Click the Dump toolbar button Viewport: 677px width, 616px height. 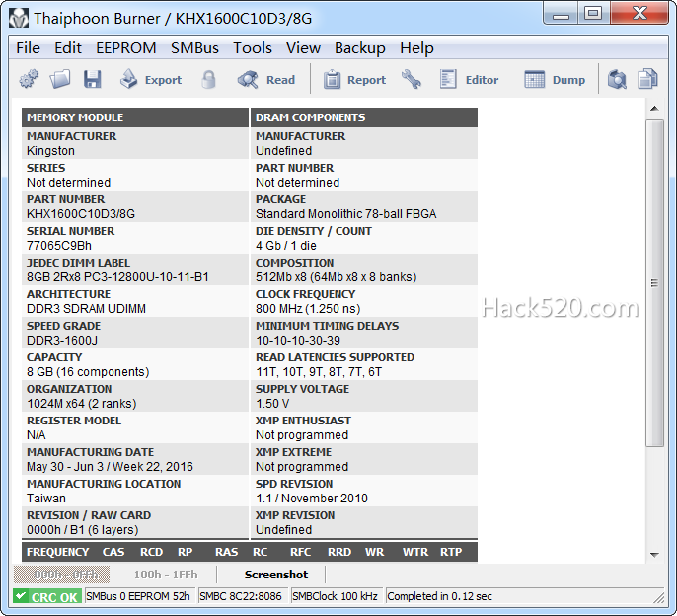click(556, 80)
